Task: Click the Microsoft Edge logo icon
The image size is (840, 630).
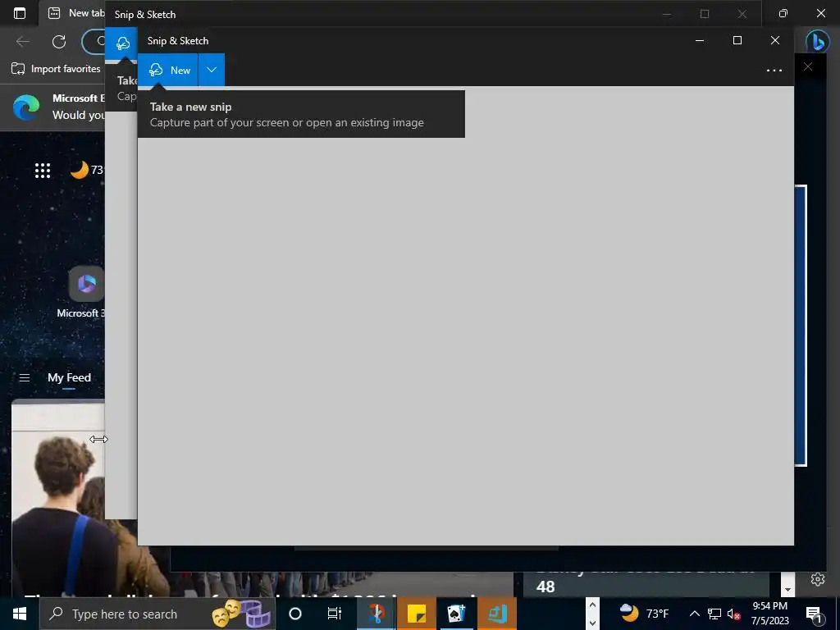Action: coord(26,107)
